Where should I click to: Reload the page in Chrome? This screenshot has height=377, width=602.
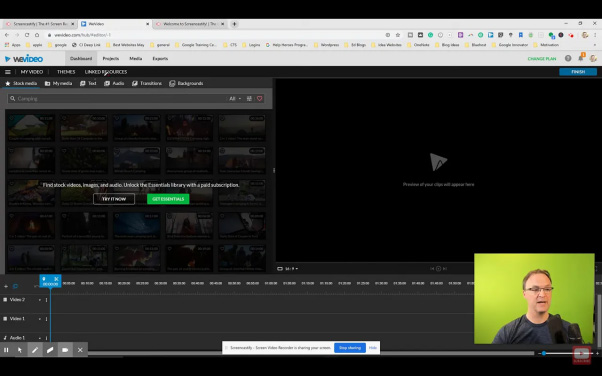tap(27, 35)
